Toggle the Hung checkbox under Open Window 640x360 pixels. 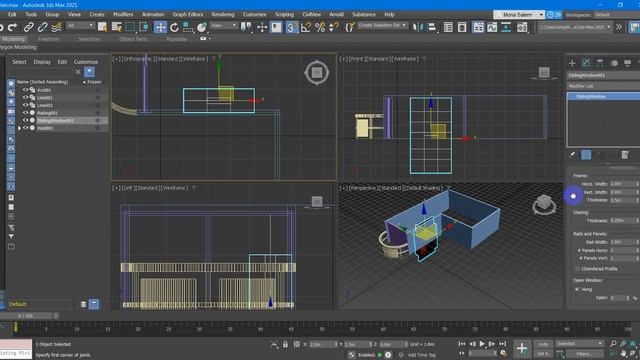[x=577, y=289]
